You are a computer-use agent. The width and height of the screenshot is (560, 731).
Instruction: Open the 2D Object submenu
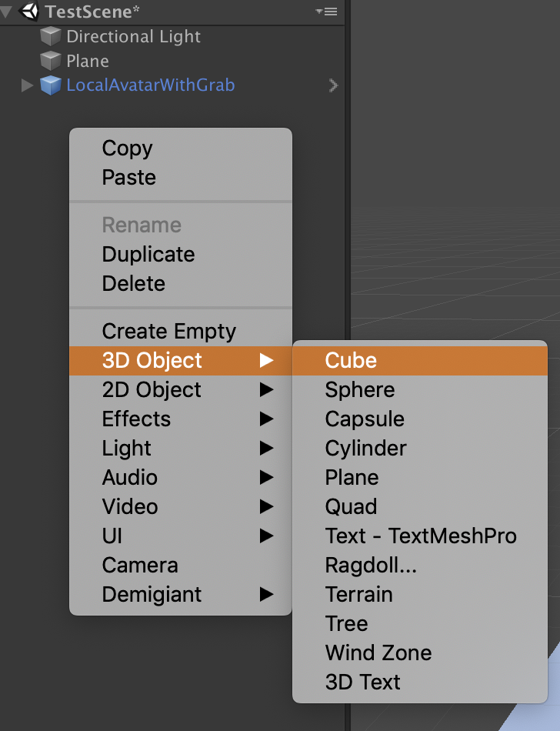point(181,390)
